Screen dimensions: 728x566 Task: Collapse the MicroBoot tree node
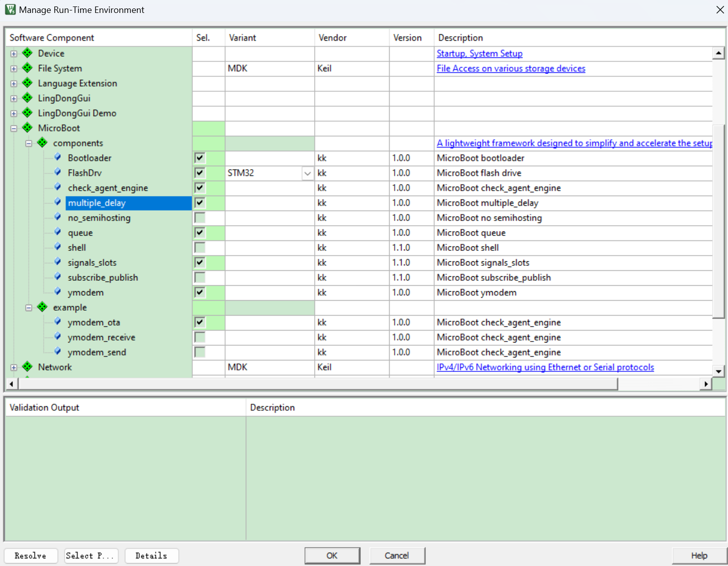tap(14, 128)
